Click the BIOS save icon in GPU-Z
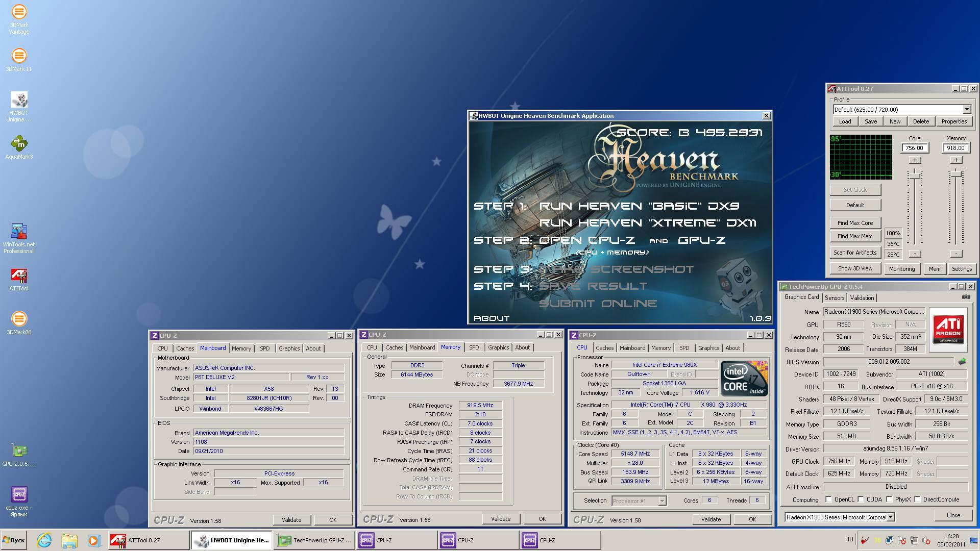Image resolution: width=980 pixels, height=551 pixels. 962,362
